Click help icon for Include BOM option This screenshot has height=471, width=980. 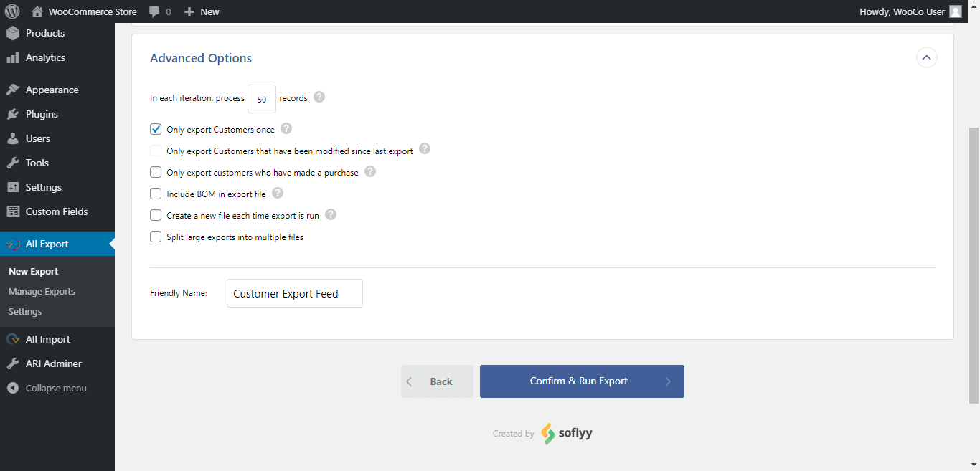pyautogui.click(x=278, y=193)
